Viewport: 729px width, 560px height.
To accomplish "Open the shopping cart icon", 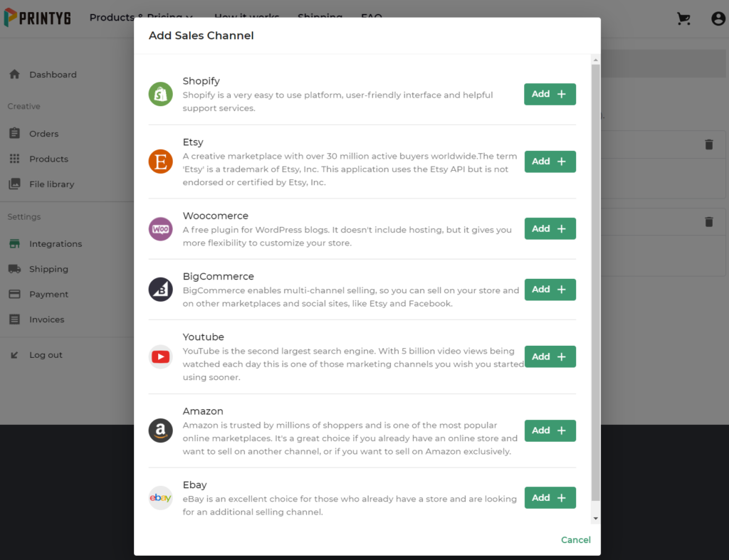I will click(x=683, y=19).
